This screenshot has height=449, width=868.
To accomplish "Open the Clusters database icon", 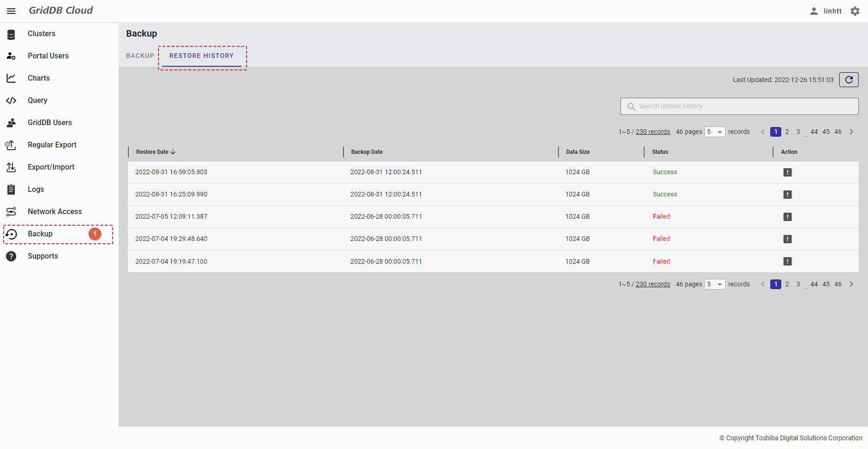I will [x=11, y=34].
